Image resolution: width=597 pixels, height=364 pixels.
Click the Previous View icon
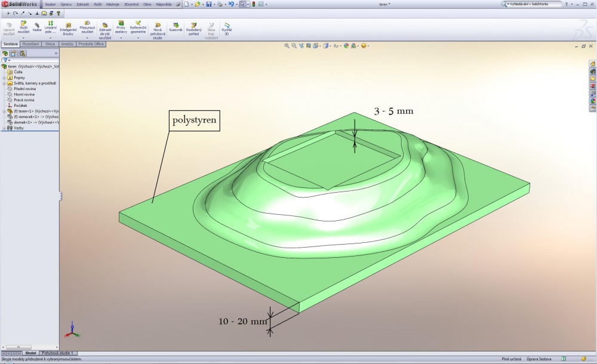(301, 46)
